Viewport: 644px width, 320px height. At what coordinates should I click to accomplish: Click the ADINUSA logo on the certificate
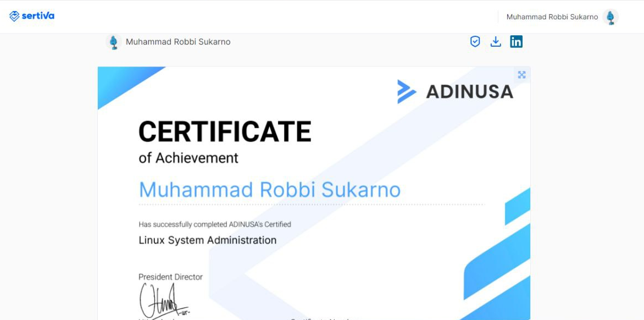[455, 92]
